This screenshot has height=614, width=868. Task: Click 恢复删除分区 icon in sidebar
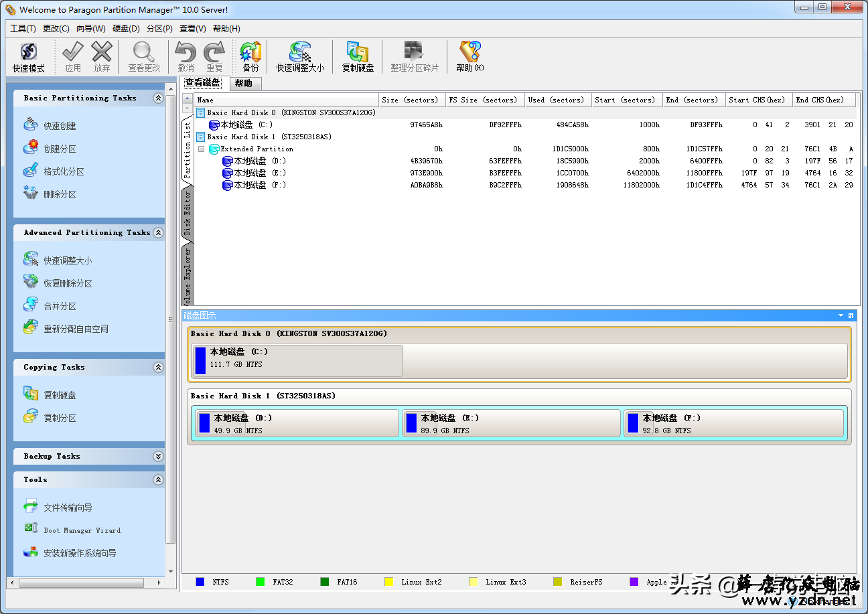[31, 283]
